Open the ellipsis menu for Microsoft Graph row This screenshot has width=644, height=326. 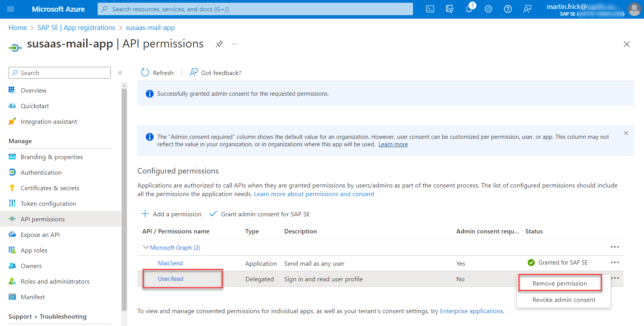click(x=615, y=247)
